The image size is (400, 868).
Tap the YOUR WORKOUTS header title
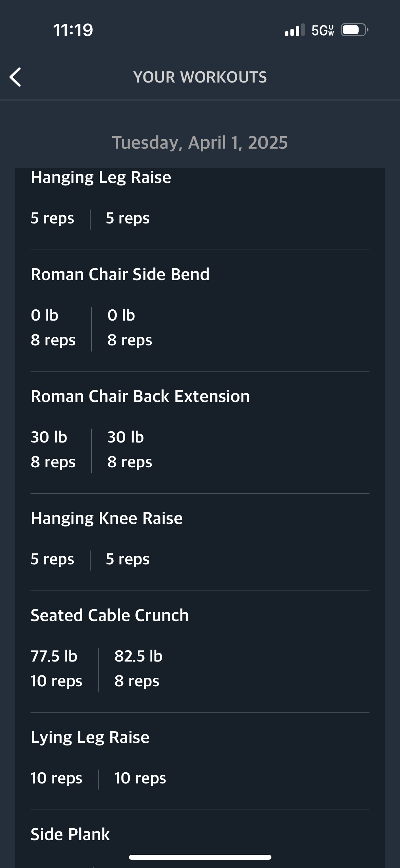pyautogui.click(x=200, y=77)
